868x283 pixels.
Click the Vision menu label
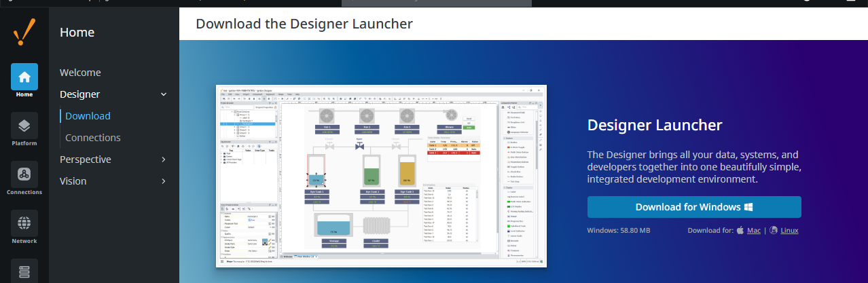[x=73, y=181]
